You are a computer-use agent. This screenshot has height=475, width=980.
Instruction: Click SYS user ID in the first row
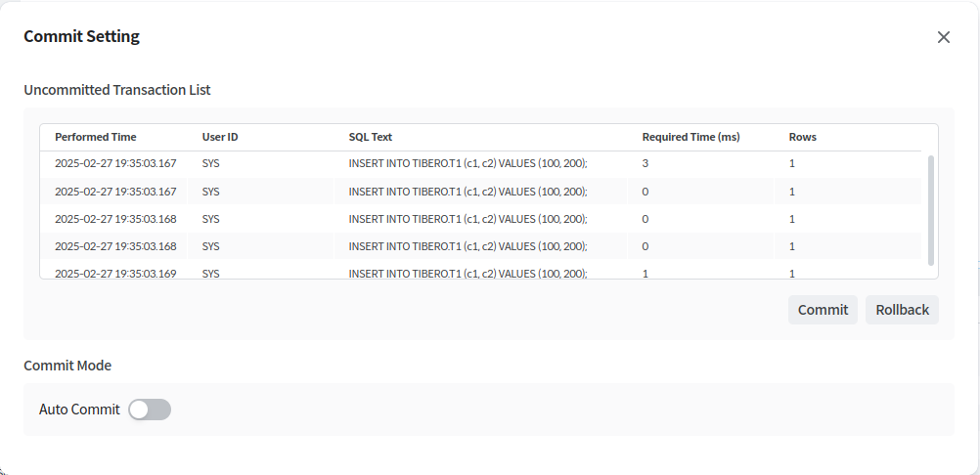tap(211, 164)
